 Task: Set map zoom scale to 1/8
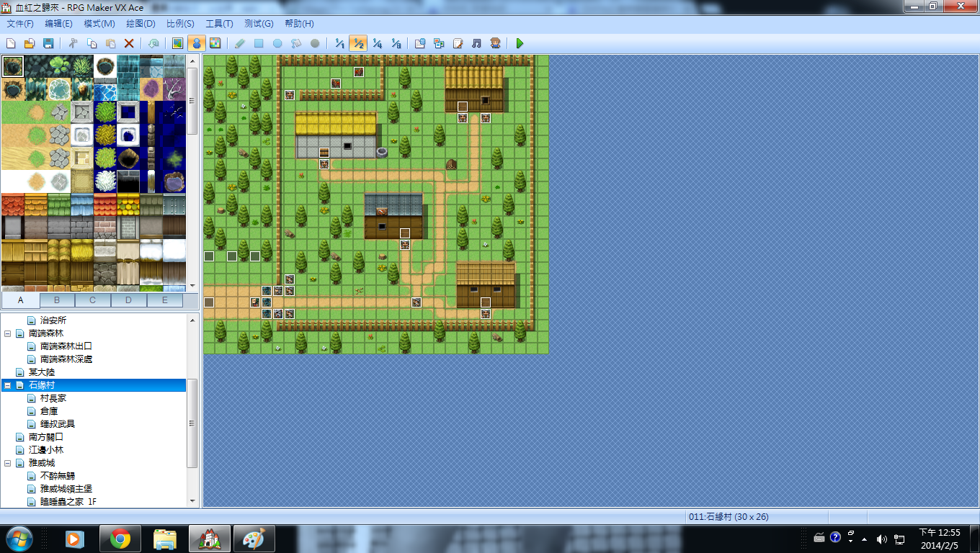(396, 43)
